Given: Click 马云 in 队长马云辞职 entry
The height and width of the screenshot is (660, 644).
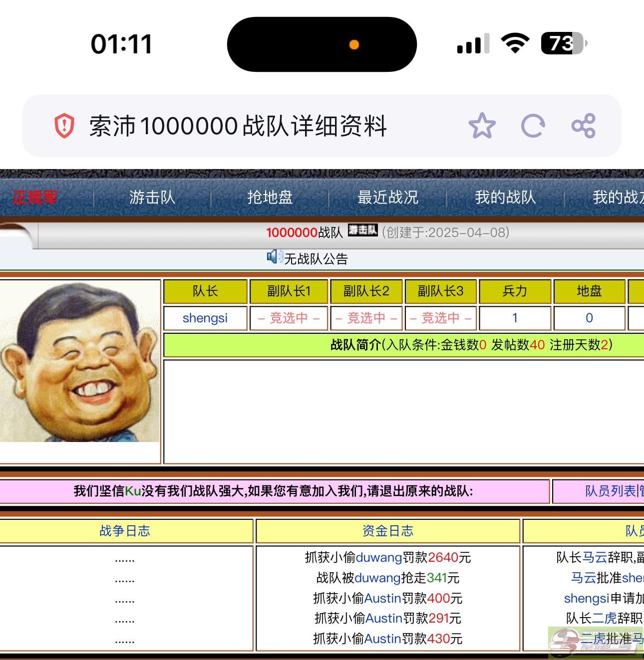Looking at the screenshot, I should [x=595, y=557].
